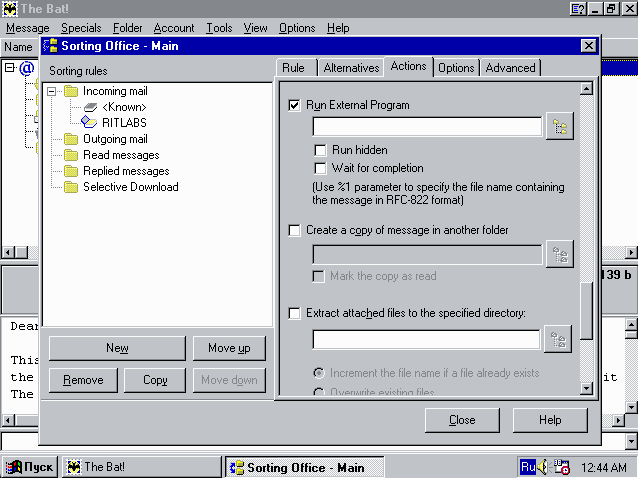Browse directory for extracting attached files
This screenshot has height=478, width=638.
558,339
